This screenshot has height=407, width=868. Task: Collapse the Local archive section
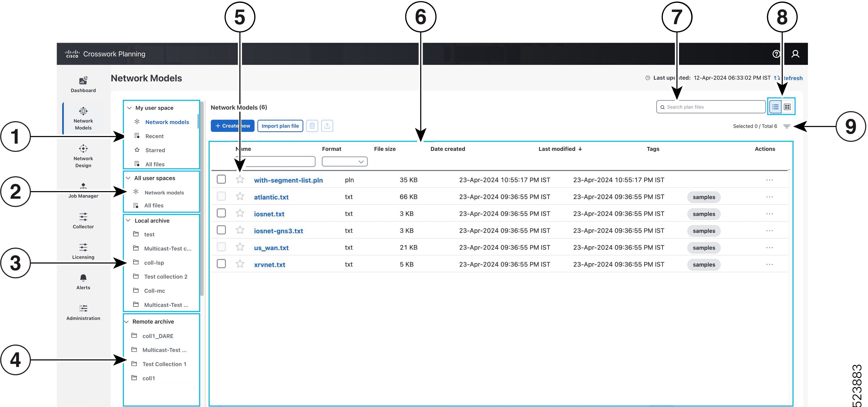(128, 221)
